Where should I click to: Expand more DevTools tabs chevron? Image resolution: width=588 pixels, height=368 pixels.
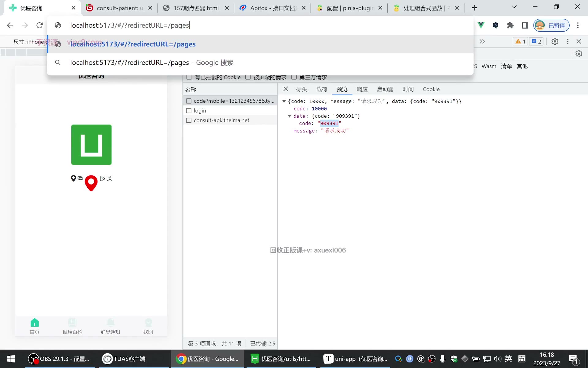click(482, 41)
